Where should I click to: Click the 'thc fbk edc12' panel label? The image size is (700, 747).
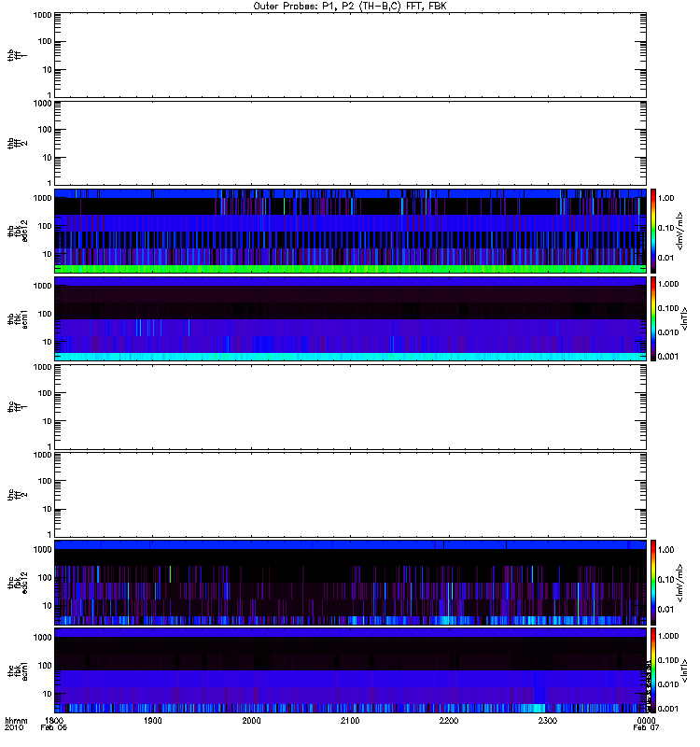17,582
